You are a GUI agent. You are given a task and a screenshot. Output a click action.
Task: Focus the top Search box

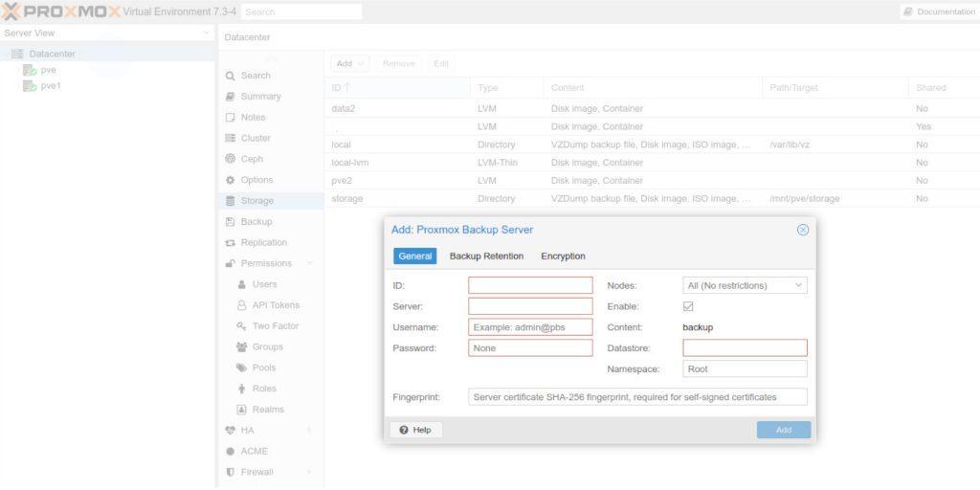301,11
